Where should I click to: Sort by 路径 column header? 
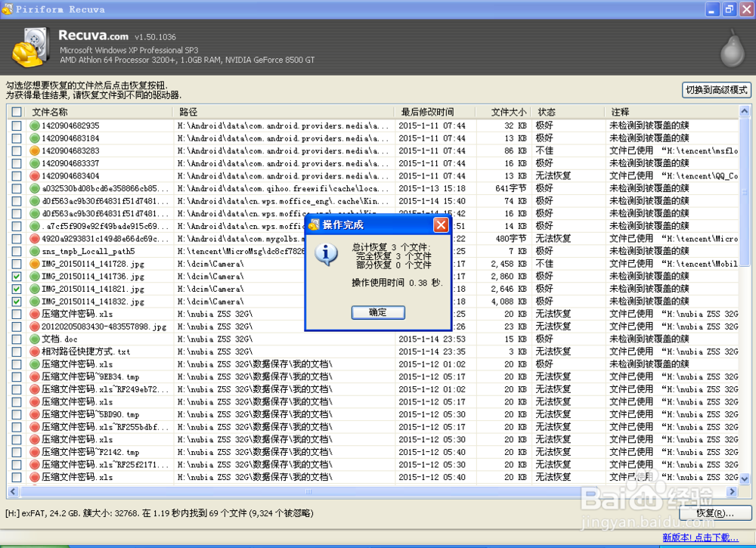(x=284, y=112)
